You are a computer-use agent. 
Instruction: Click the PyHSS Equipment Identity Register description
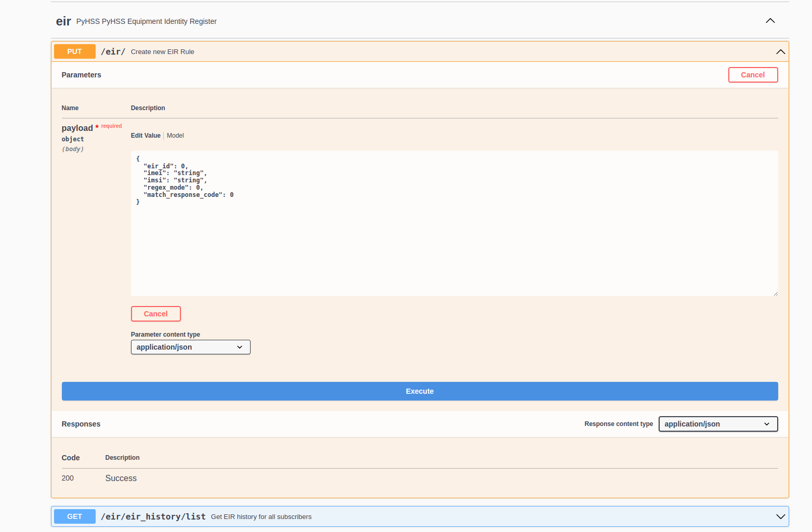146,21
